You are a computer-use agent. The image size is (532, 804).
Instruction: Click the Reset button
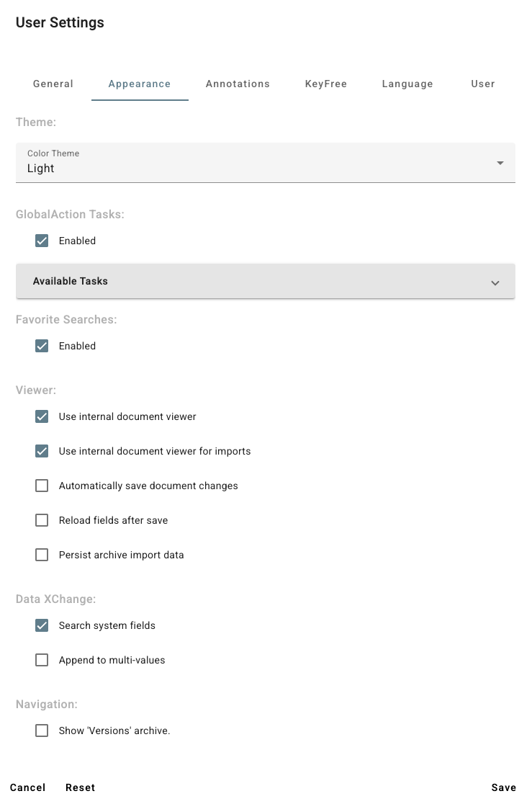click(x=80, y=787)
